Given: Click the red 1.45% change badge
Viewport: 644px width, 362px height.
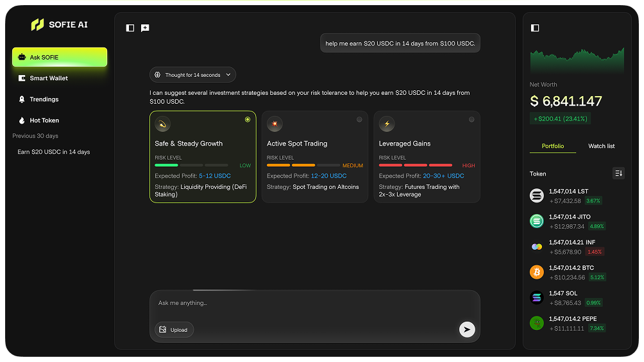Looking at the screenshot, I should point(595,252).
